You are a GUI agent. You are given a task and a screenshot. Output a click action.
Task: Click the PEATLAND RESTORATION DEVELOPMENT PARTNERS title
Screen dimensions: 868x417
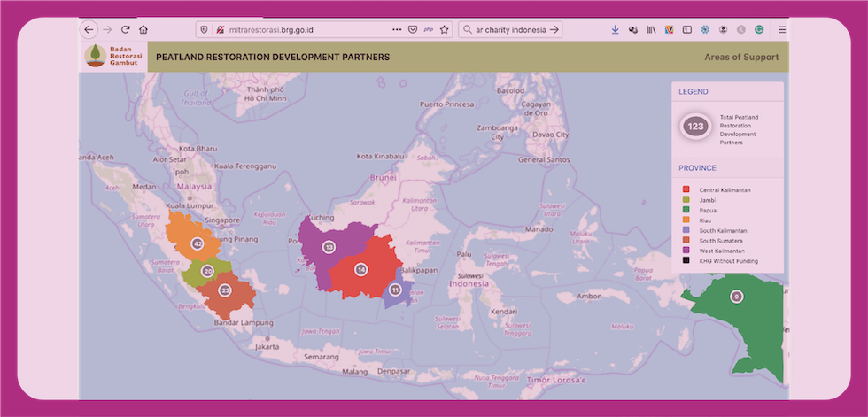coord(273,57)
